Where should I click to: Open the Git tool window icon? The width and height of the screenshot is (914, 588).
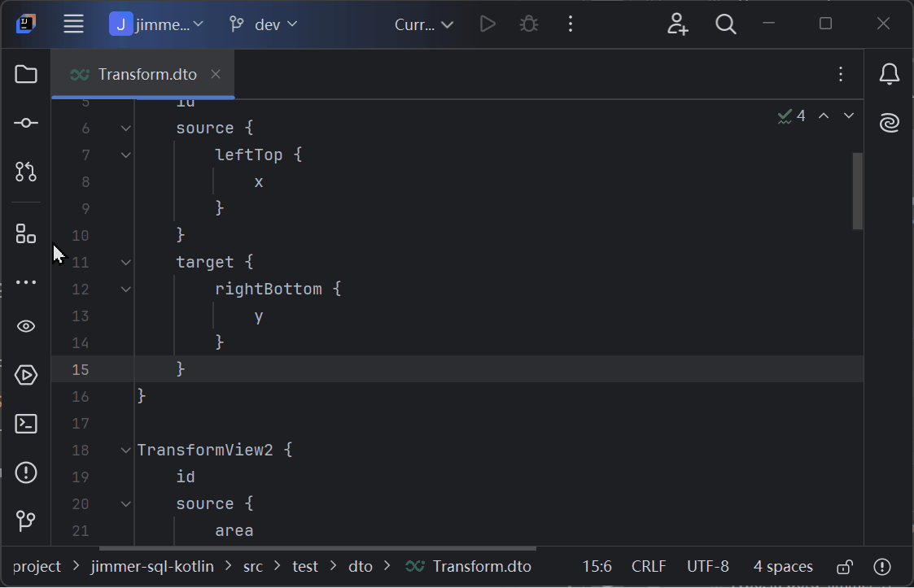(x=26, y=520)
